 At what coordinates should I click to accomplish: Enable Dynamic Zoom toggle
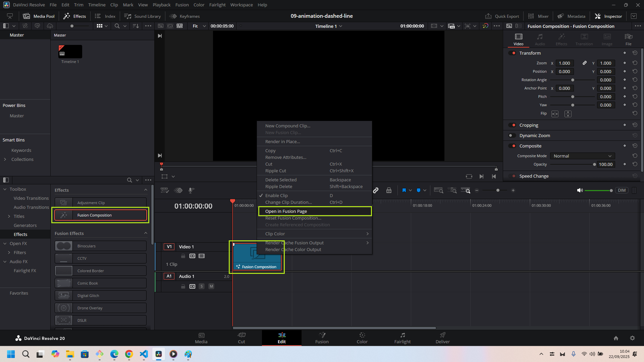512,135
